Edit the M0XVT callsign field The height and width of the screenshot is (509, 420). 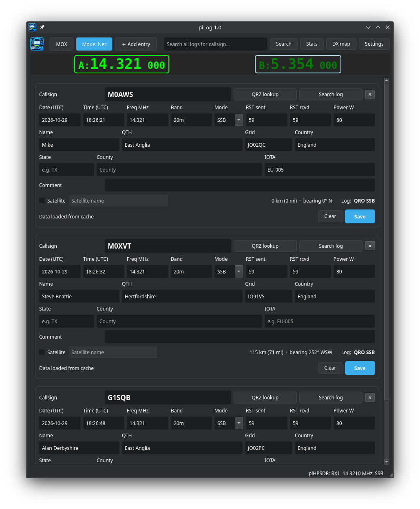pyautogui.click(x=168, y=246)
